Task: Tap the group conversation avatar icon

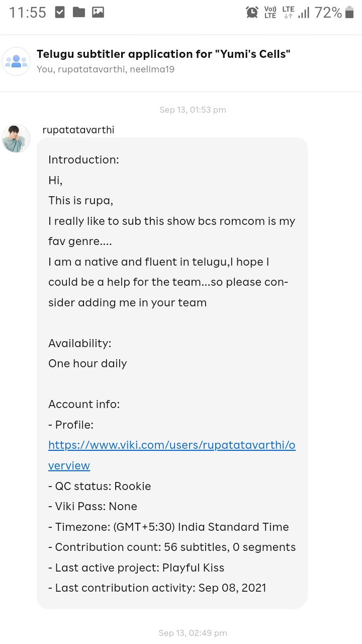Action: click(17, 61)
